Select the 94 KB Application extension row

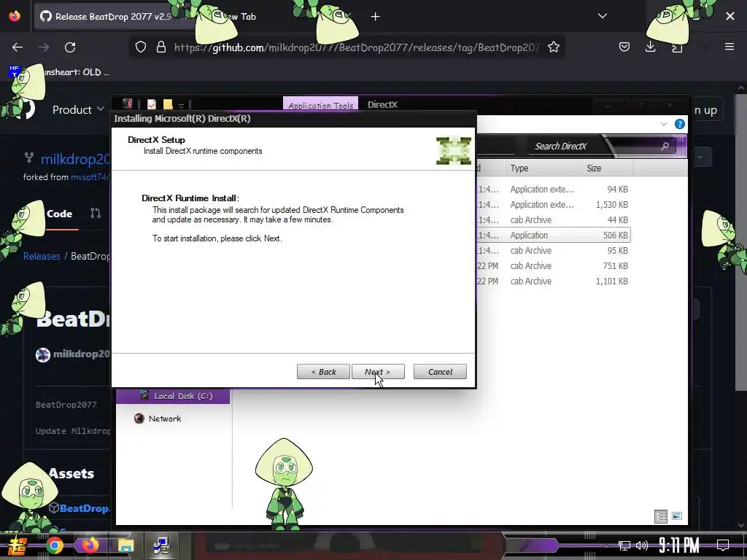[x=554, y=190]
